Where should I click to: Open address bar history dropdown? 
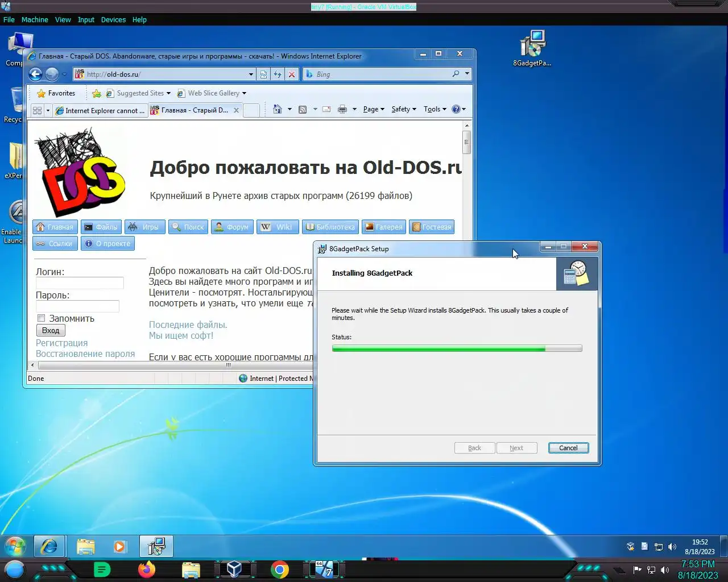pyautogui.click(x=251, y=74)
